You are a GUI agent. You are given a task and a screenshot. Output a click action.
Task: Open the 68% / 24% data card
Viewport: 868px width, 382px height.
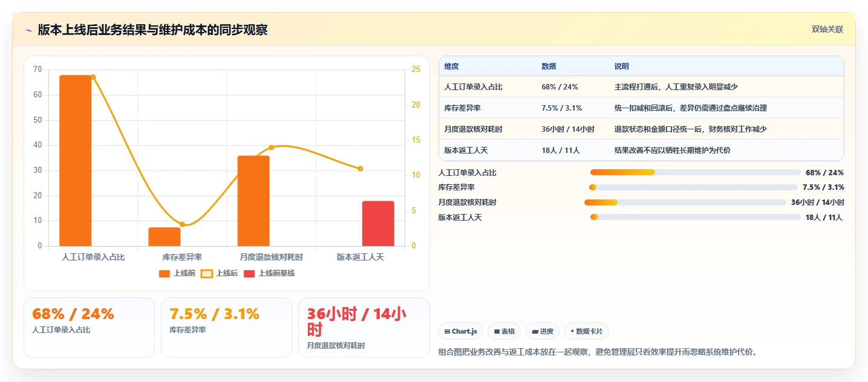tap(89, 327)
